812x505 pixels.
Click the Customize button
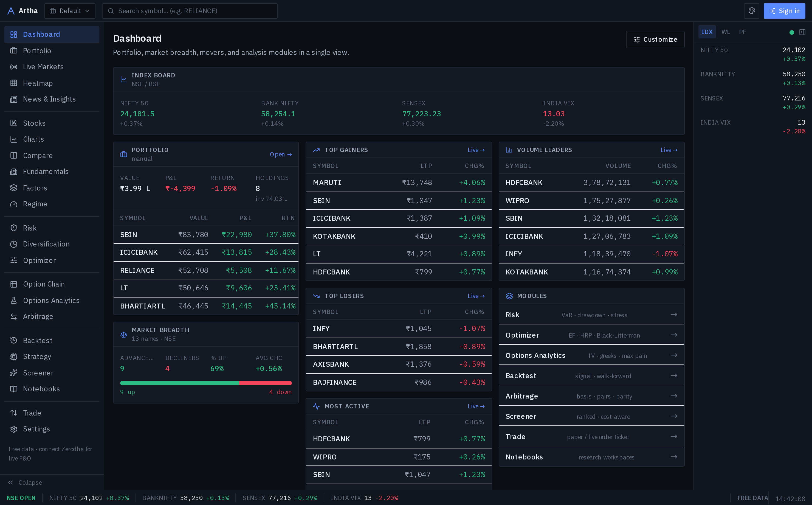click(655, 40)
